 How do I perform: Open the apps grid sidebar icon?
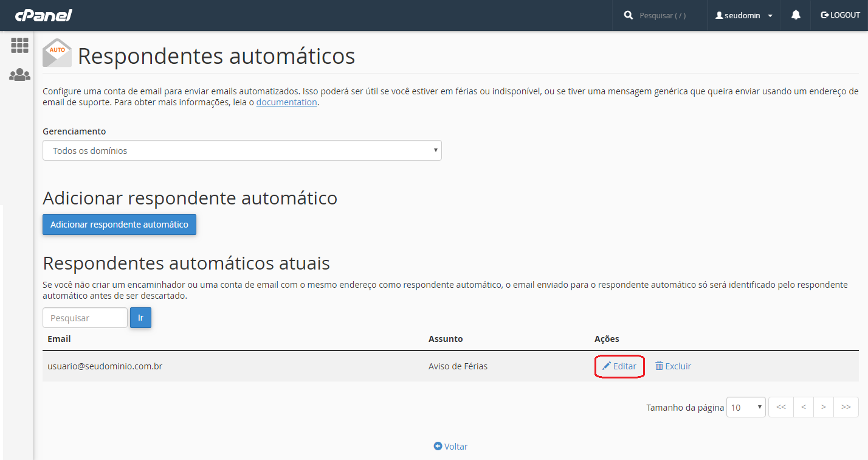[x=20, y=45]
